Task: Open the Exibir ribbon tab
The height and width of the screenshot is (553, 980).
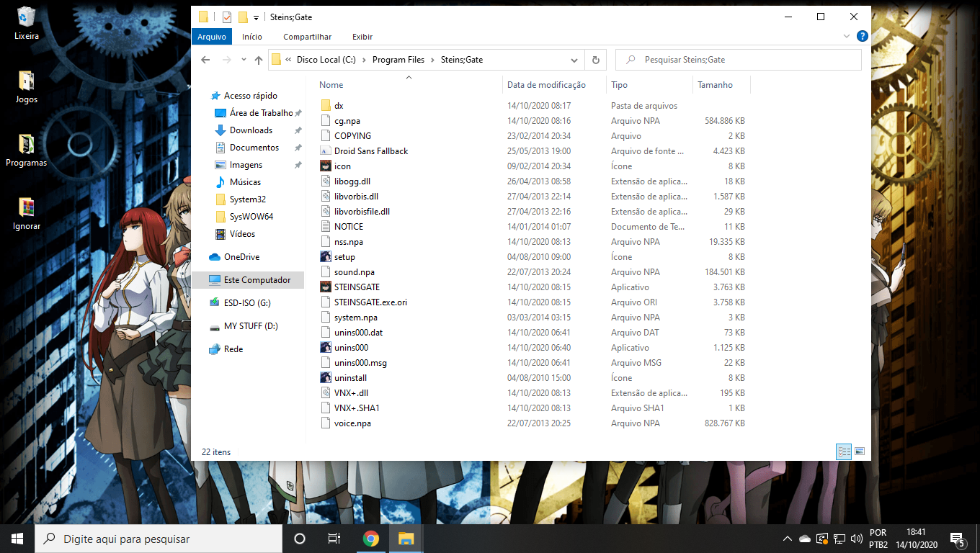Action: (362, 37)
